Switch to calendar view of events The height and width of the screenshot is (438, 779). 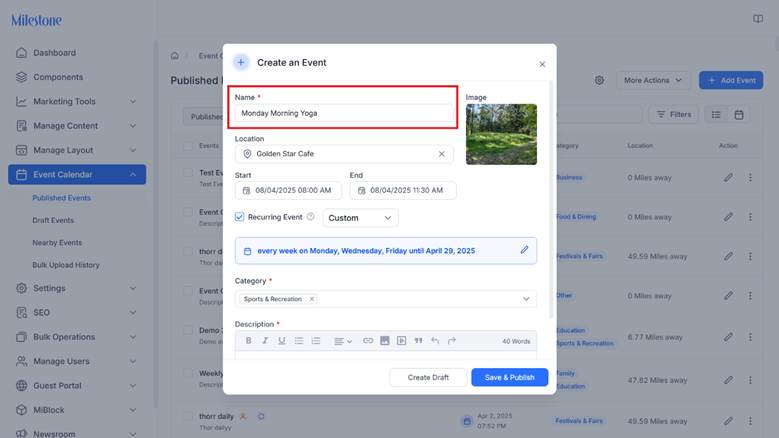tap(739, 115)
